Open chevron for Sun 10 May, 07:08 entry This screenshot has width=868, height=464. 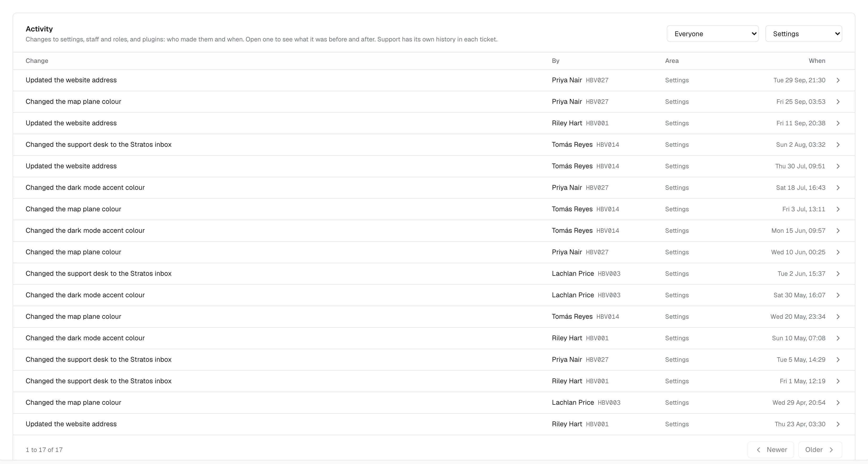click(x=838, y=338)
